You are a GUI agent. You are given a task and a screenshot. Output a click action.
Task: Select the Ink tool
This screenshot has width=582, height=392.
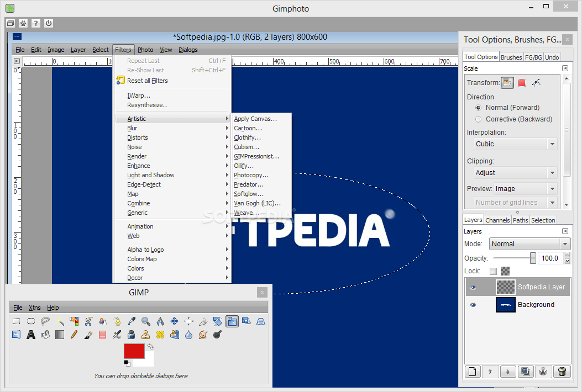pos(132,335)
